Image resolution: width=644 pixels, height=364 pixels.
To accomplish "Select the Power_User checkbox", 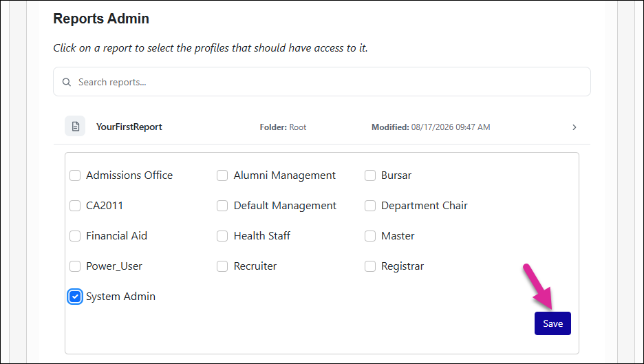I will 75,266.
